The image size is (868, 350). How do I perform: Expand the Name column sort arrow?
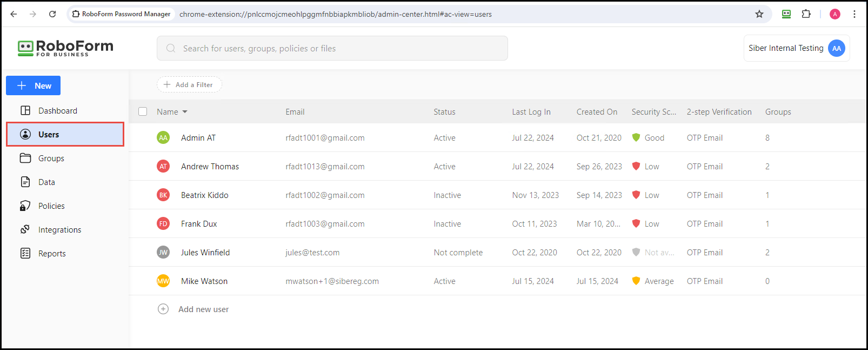pos(185,112)
